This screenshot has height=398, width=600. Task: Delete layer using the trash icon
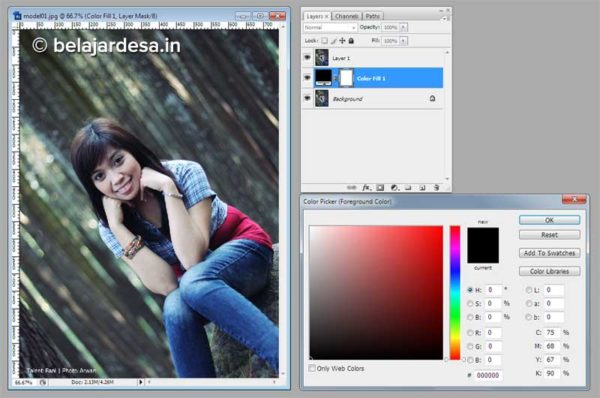point(436,188)
